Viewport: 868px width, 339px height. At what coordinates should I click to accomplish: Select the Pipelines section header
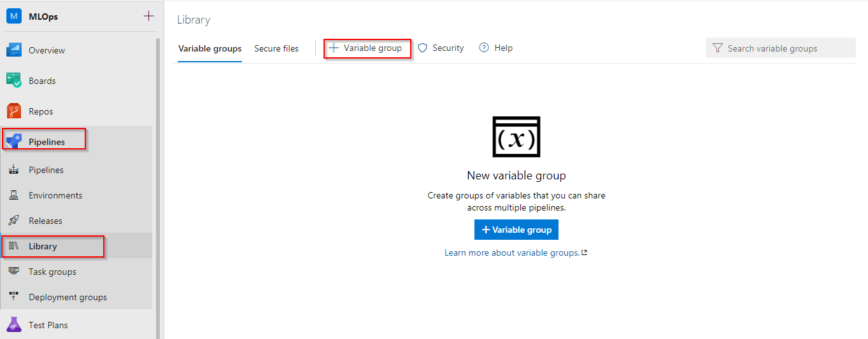76,141
